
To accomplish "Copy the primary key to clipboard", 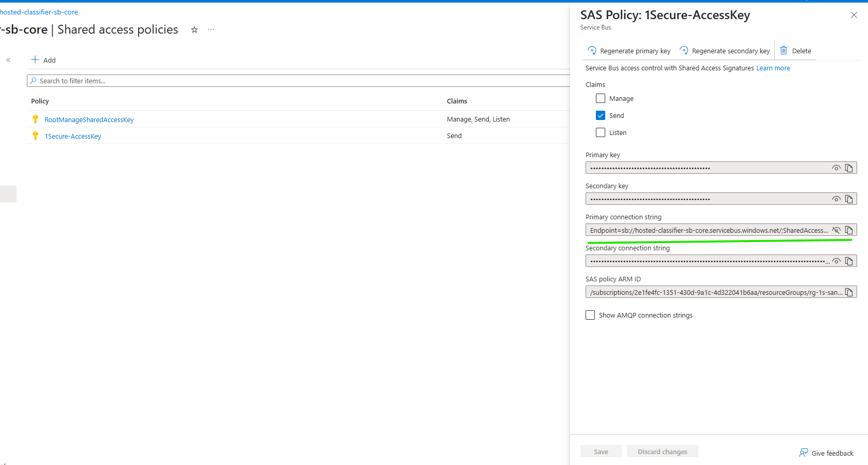I will 849,168.
